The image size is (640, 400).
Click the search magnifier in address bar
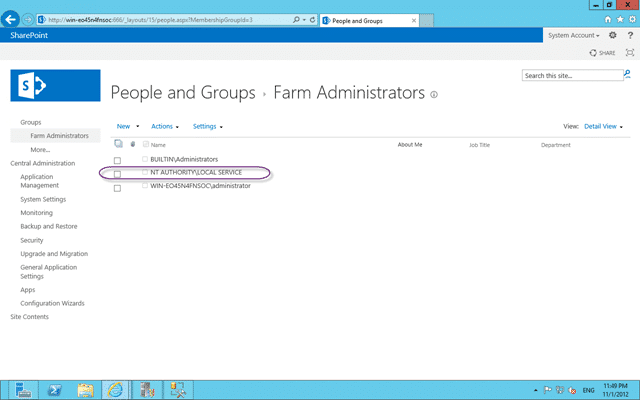[296, 20]
